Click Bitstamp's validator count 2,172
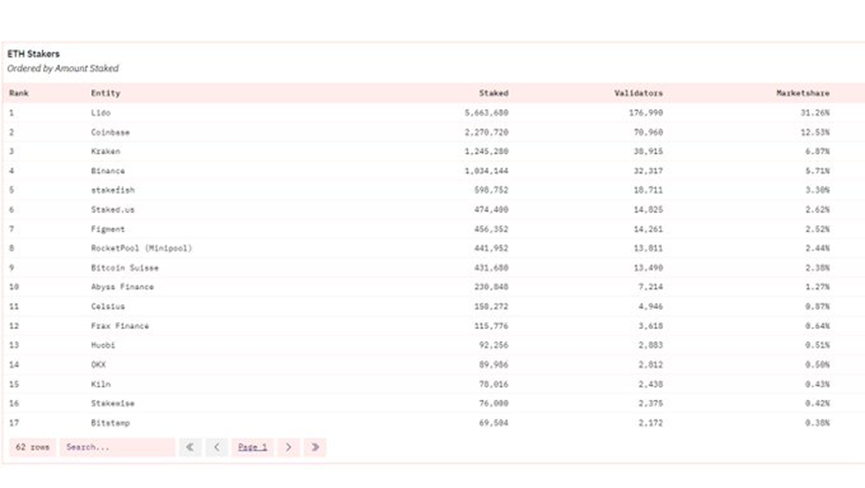Image resolution: width=865 pixels, height=488 pixels. coord(650,423)
